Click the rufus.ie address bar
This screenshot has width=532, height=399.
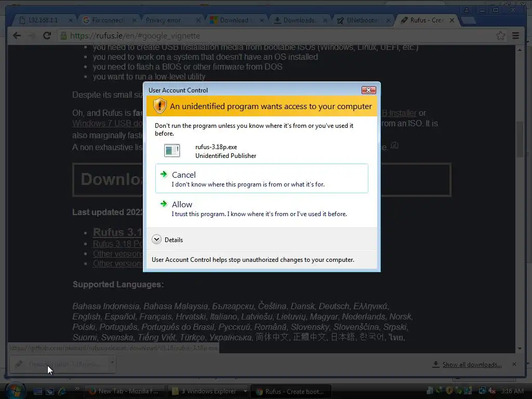[x=282, y=36]
